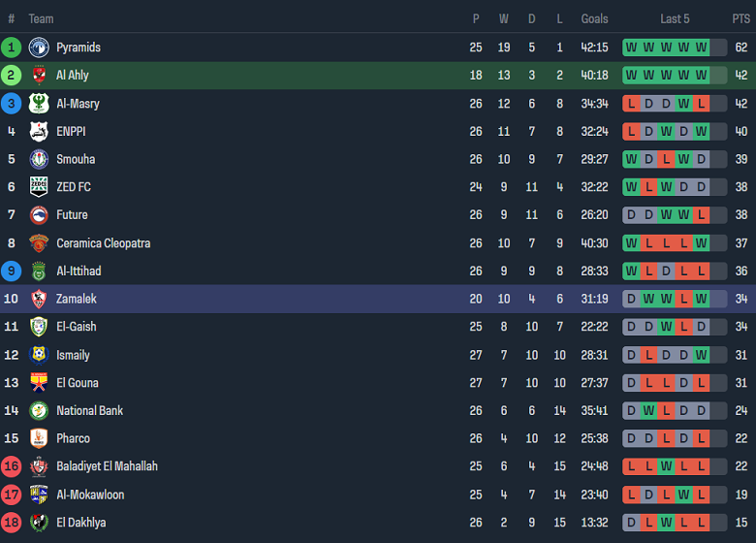Sort table by PTS column header
Screen dimensions: 756x543
pyautogui.click(x=740, y=18)
